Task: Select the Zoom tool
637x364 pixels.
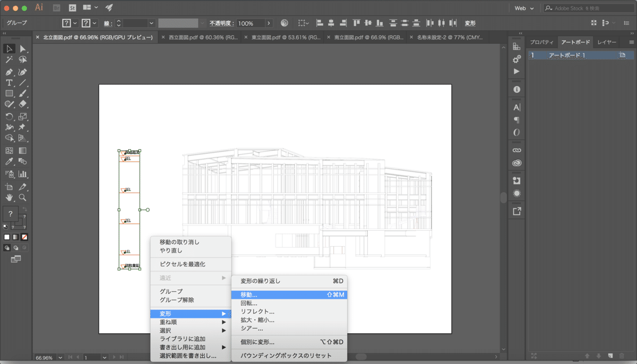Action: [23, 197]
